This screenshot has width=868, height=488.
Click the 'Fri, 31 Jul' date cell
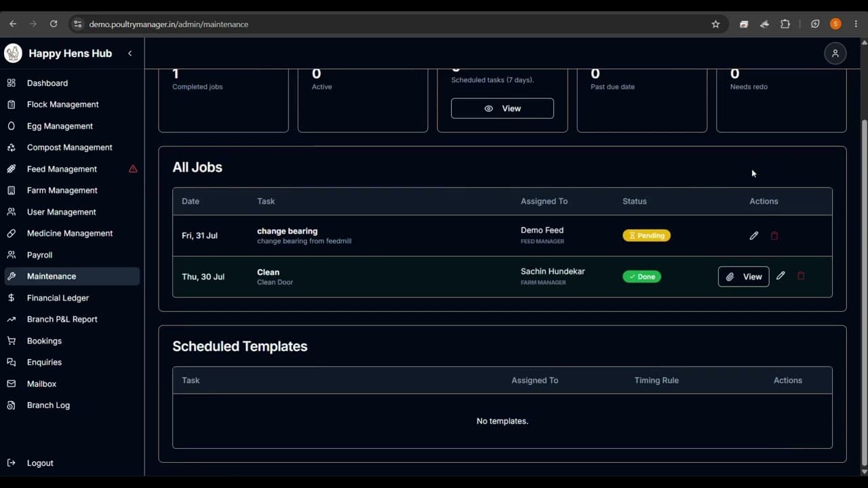199,236
